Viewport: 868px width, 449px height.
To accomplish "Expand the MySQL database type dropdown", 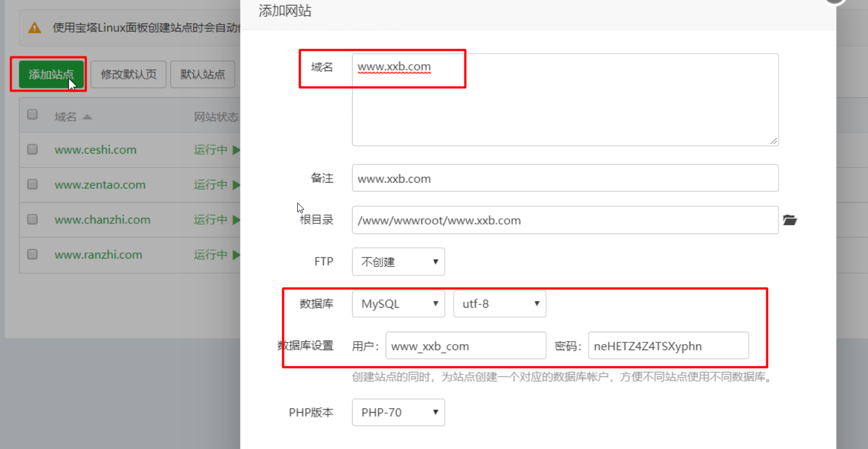I will (x=398, y=304).
